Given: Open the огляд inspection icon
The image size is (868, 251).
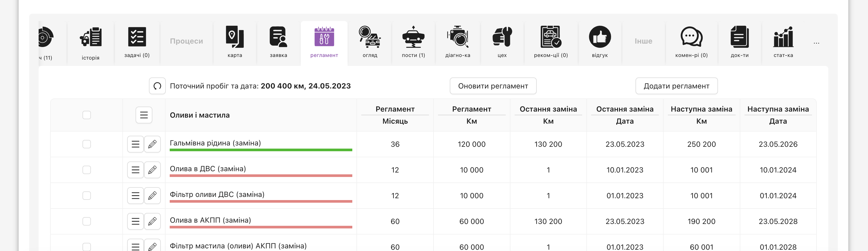Looking at the screenshot, I should coord(370,37).
